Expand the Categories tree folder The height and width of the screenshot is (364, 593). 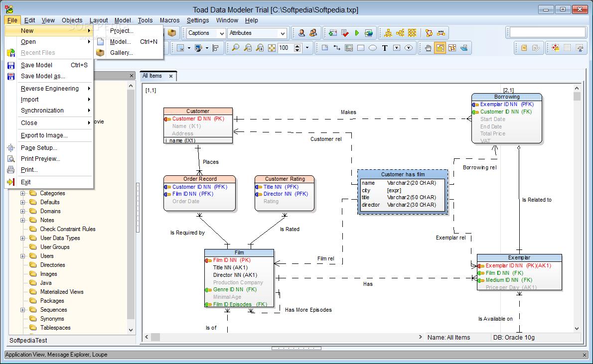pyautogui.click(x=23, y=193)
